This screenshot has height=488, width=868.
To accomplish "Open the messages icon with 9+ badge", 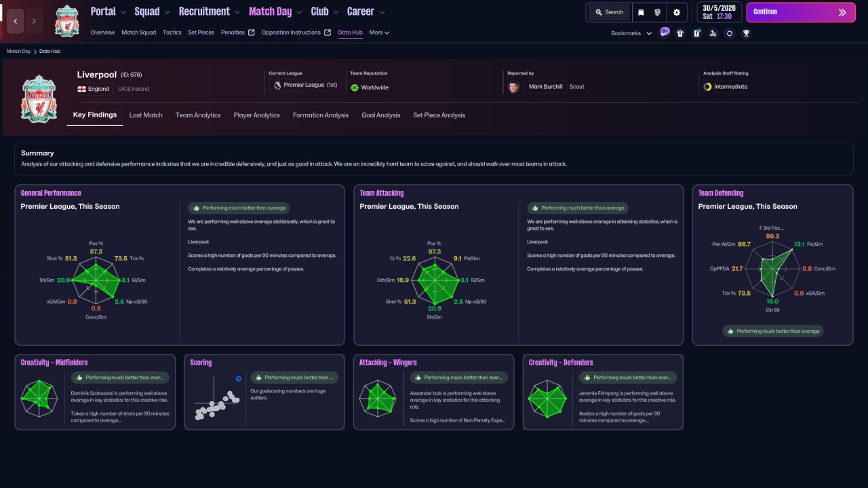I will point(665,33).
